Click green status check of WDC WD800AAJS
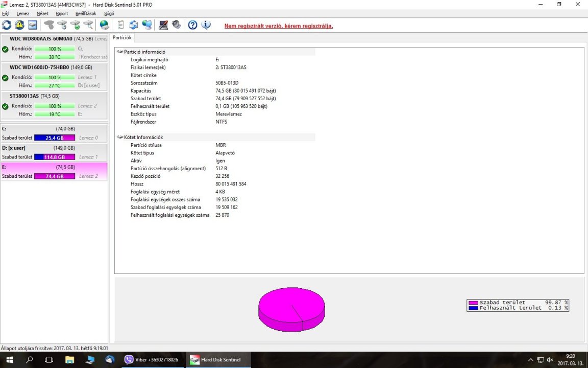588x368 pixels. [x=5, y=49]
